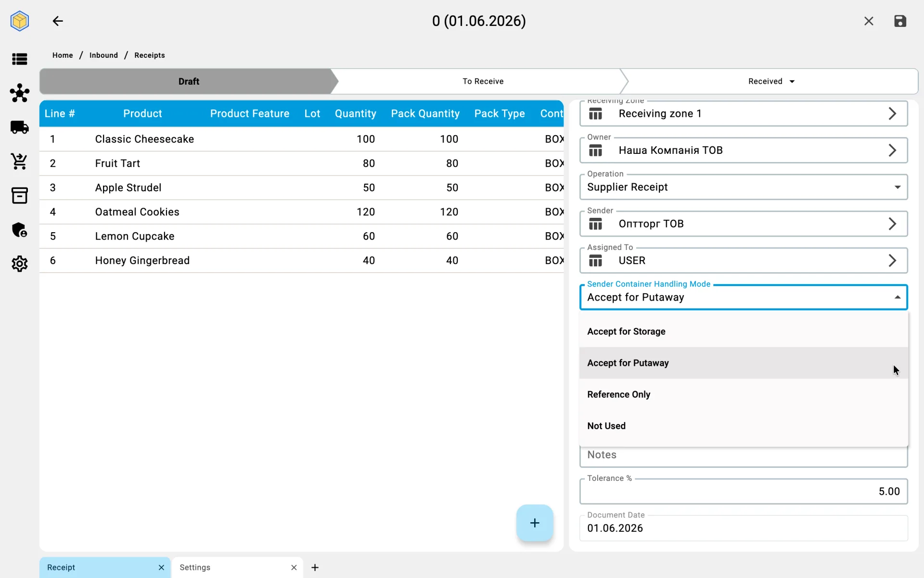
Task: Click the table icon in Assigned To field
Action: click(596, 261)
